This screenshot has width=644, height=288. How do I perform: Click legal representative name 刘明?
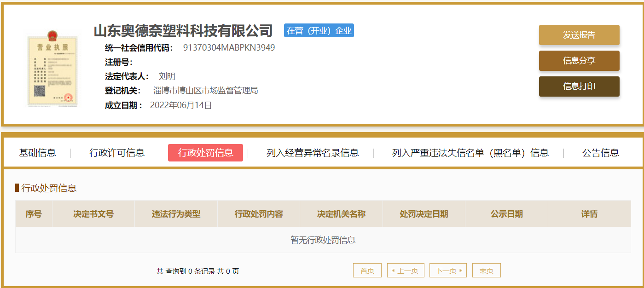tap(167, 76)
